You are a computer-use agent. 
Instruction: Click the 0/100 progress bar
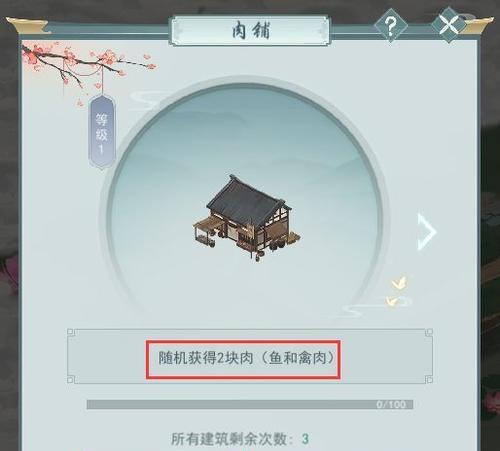[250, 404]
